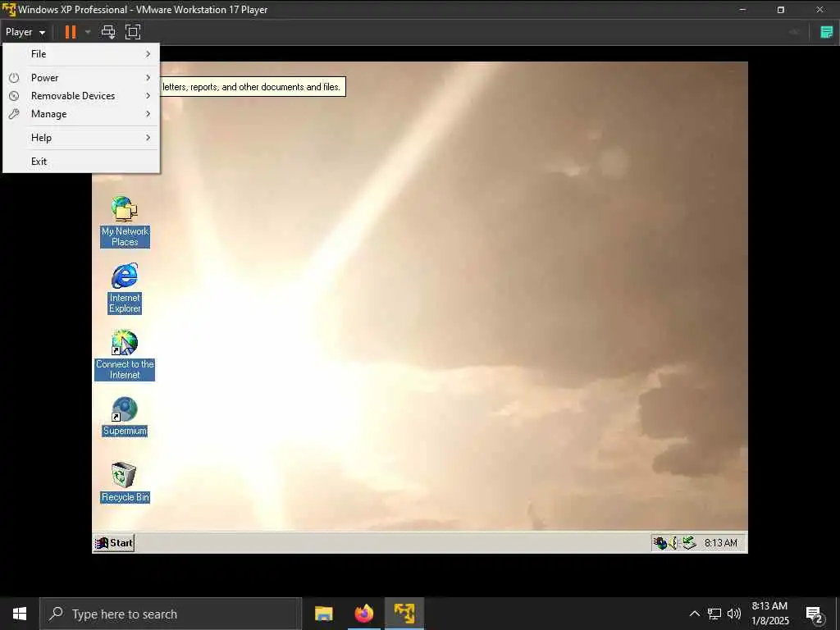Select the Removable Devices disc icon
840x630 pixels.
coord(14,96)
